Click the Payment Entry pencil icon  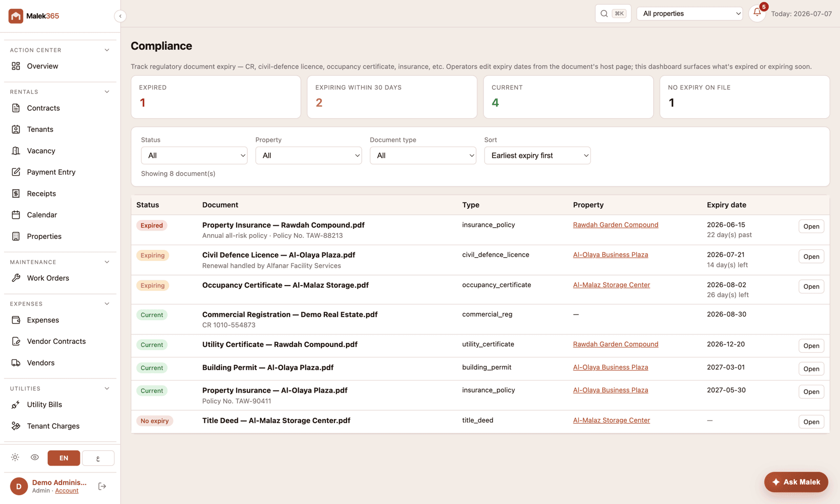pos(16,172)
